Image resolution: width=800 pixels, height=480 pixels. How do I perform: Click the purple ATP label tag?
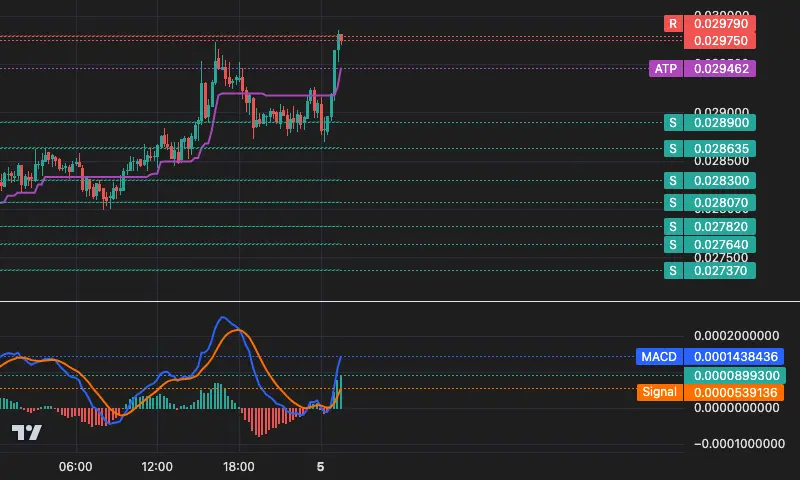point(665,68)
